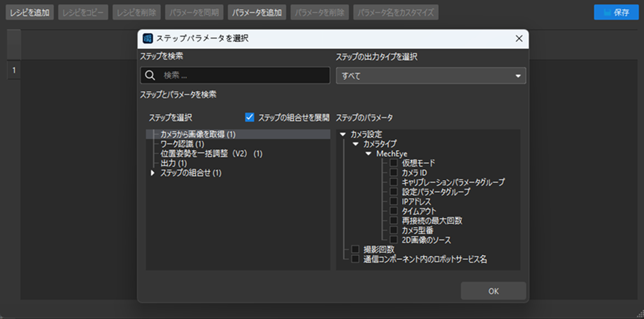Click パラメータを追加 button
This screenshot has width=644, height=319.
click(x=257, y=12)
